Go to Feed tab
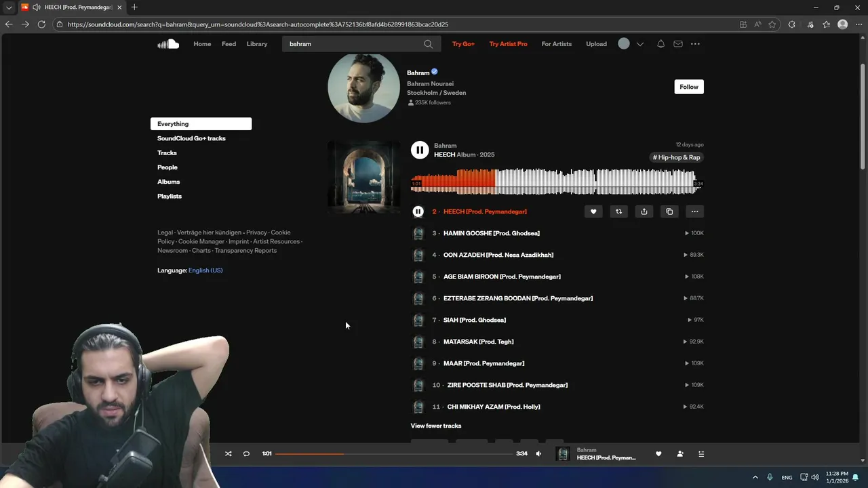This screenshot has height=488, width=868. coord(229,44)
